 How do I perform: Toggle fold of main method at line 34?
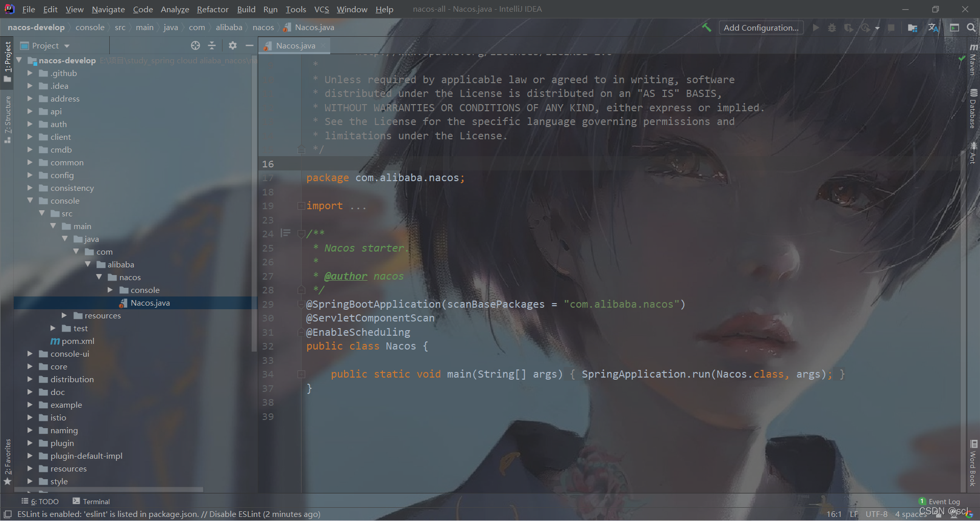301,374
